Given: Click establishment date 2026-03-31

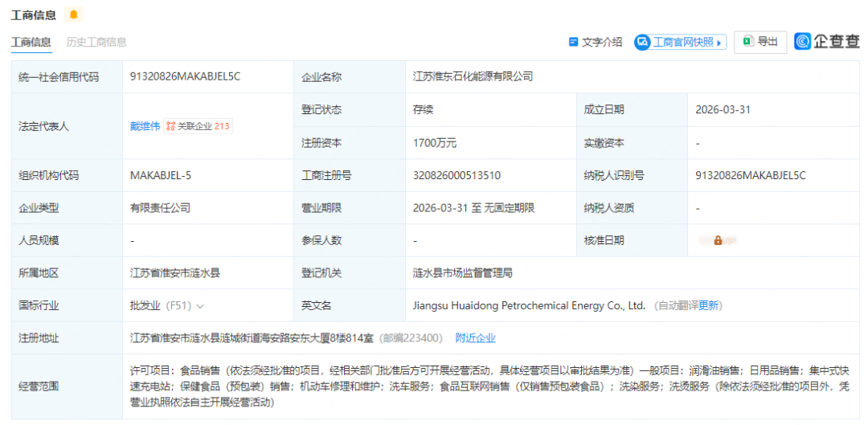Looking at the screenshot, I should (723, 109).
